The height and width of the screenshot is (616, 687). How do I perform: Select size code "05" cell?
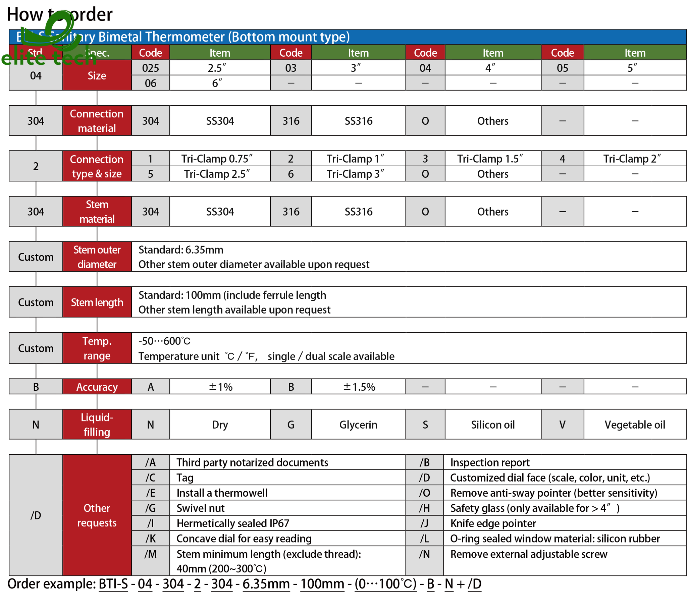point(562,68)
